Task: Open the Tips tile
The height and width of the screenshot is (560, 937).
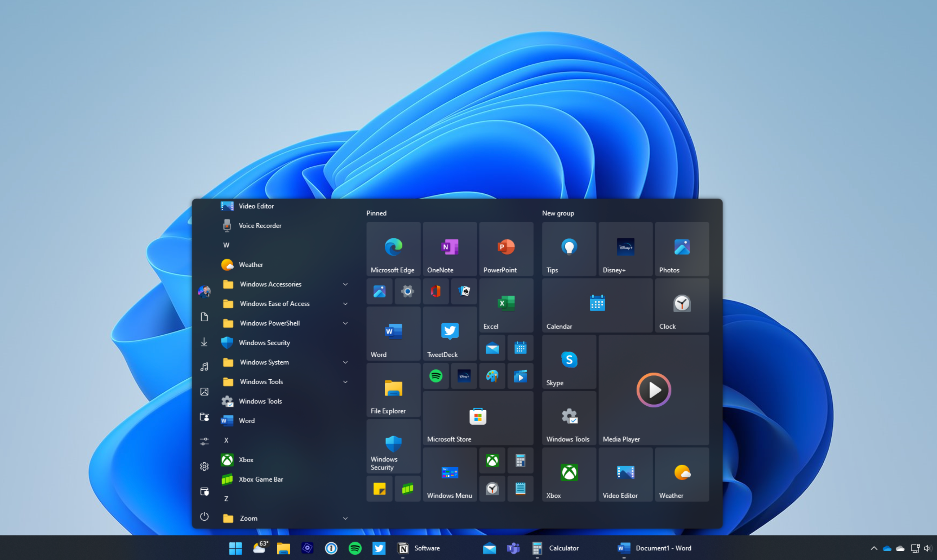Action: tap(569, 249)
